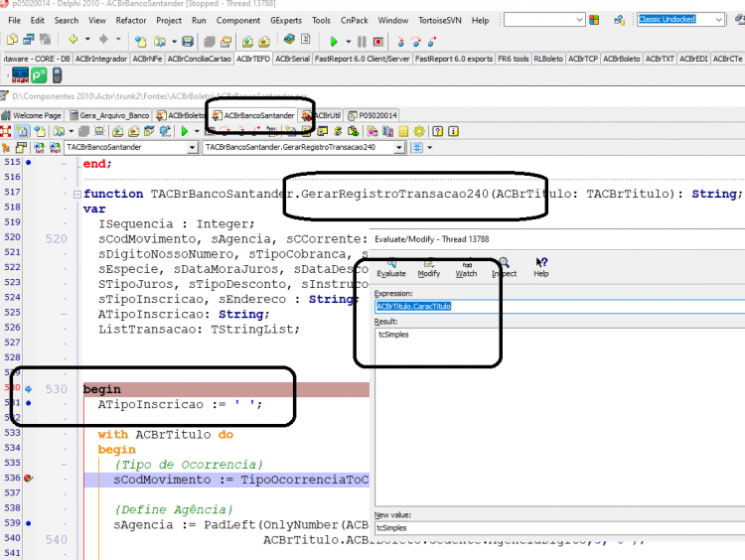This screenshot has width=745, height=560.
Task: Select the ACBrBoleto component palette tab
Action: [x=621, y=59]
